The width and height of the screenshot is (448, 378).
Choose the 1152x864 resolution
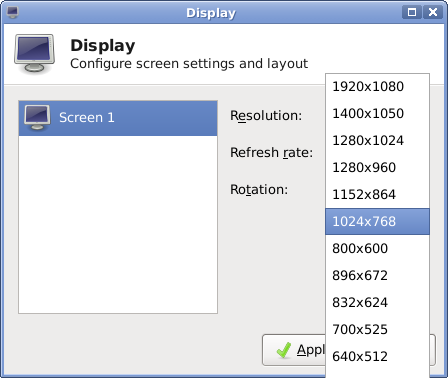pos(377,195)
